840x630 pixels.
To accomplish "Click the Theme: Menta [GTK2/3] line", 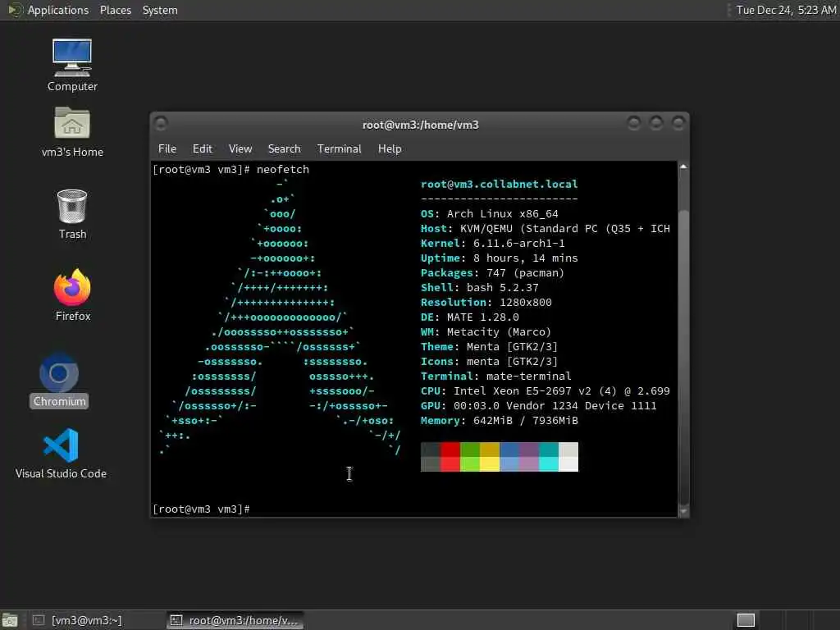I will click(x=489, y=347).
